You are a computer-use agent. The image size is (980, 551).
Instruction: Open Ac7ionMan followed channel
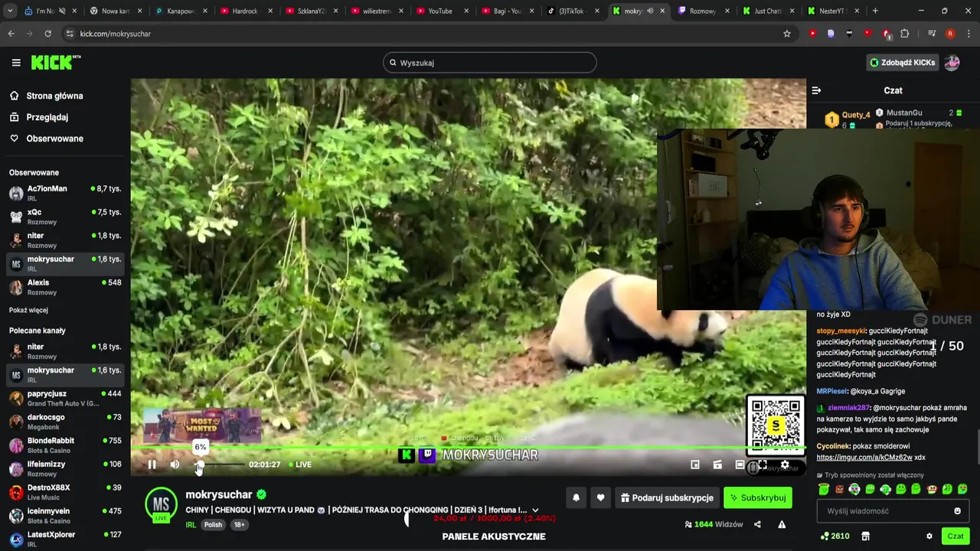[x=65, y=193]
